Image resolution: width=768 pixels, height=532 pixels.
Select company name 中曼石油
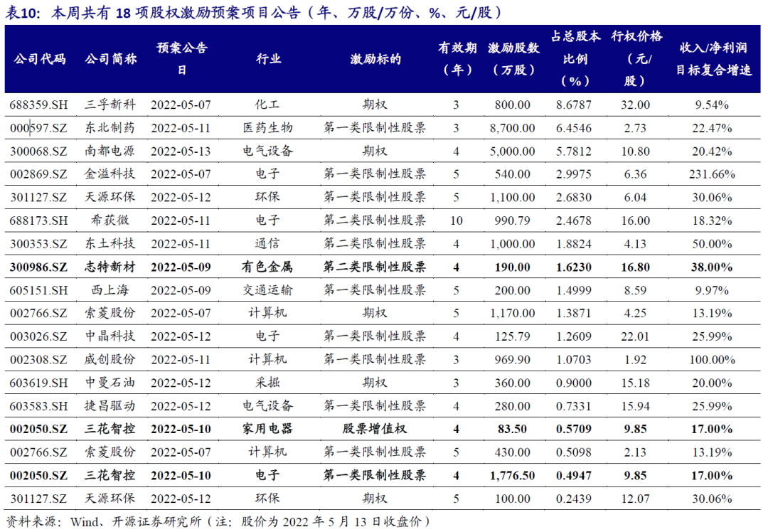pos(110,383)
